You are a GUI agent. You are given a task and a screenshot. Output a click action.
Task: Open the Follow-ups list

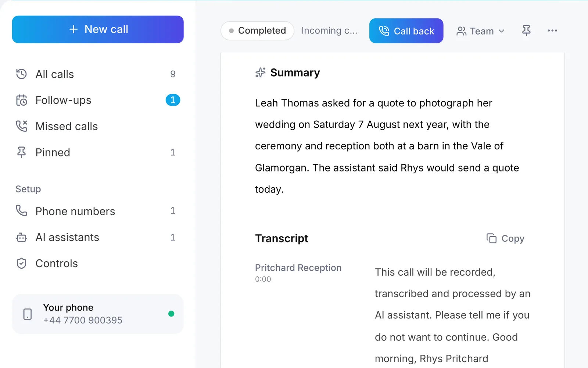98,100
